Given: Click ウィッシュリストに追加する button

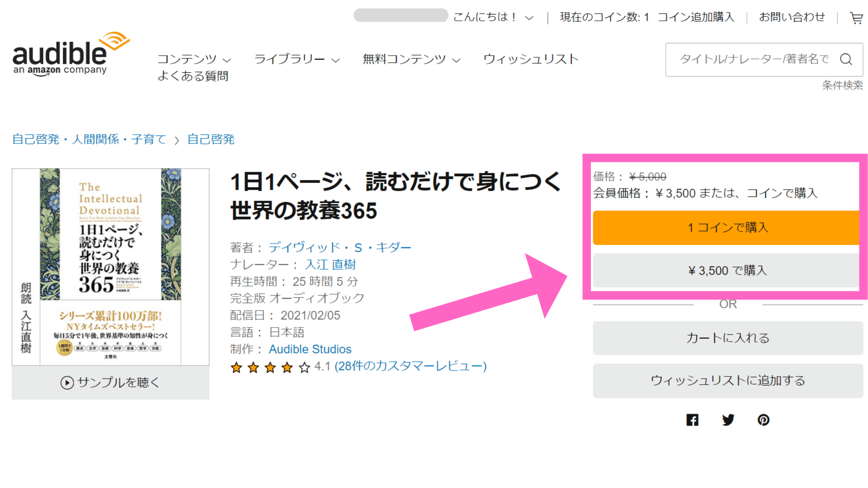Looking at the screenshot, I should [728, 380].
